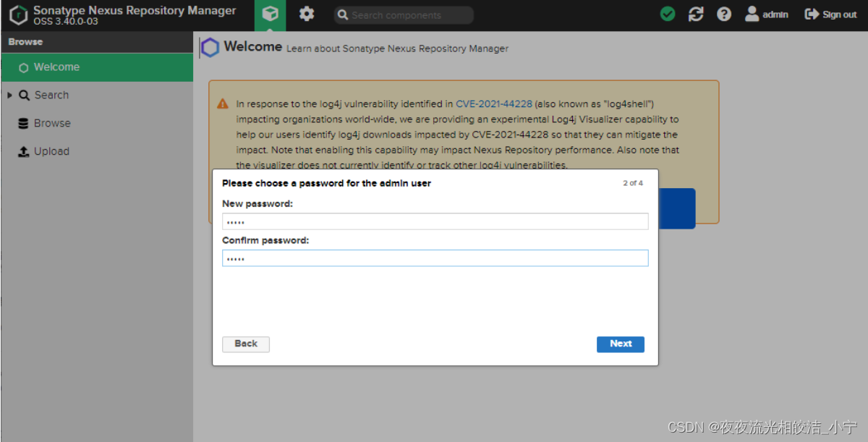868x442 pixels.
Task: Follow the CVE-2021-44228 link
Action: 494,103
